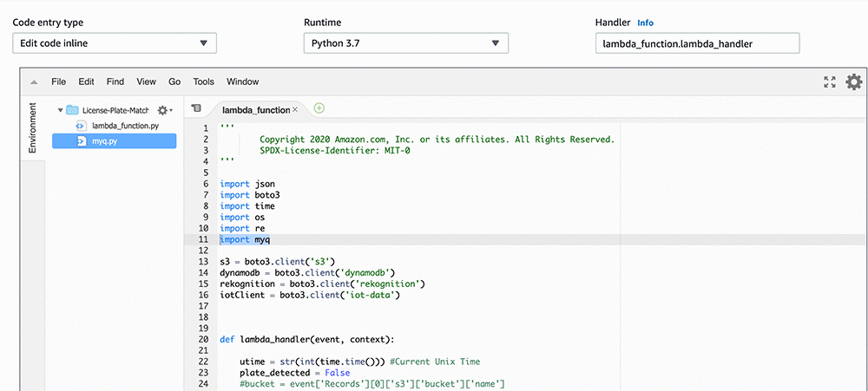This screenshot has width=868, height=391.
Task: Close the lambda_function tab
Action: pyautogui.click(x=295, y=109)
